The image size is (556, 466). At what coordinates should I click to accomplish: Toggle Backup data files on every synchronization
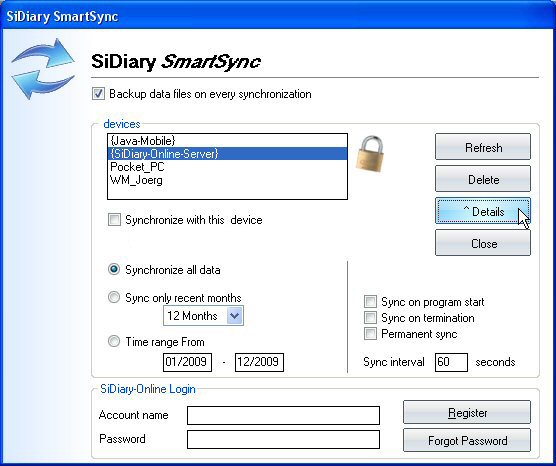pyautogui.click(x=98, y=94)
